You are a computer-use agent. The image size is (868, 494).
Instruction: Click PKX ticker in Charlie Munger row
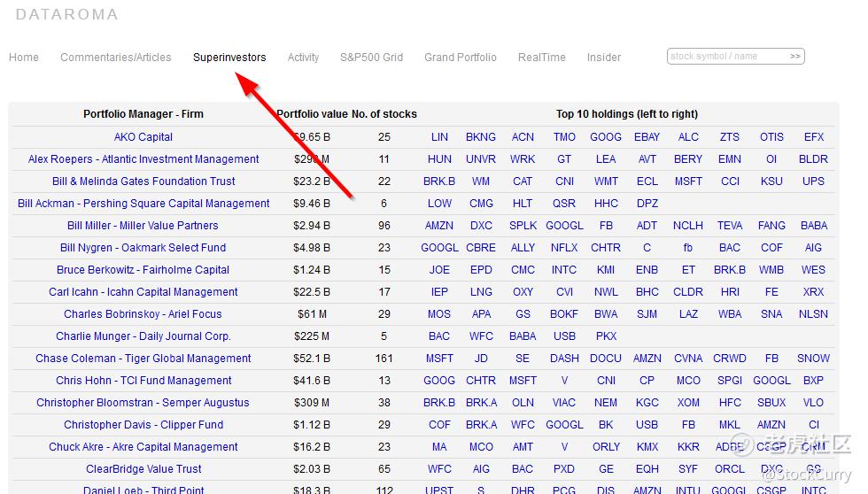pyautogui.click(x=606, y=336)
